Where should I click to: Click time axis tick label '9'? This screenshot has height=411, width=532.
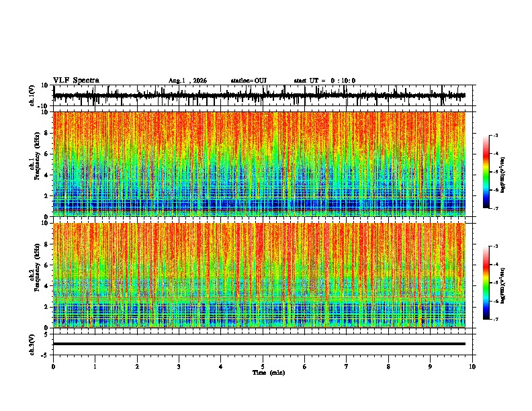coord(430,367)
